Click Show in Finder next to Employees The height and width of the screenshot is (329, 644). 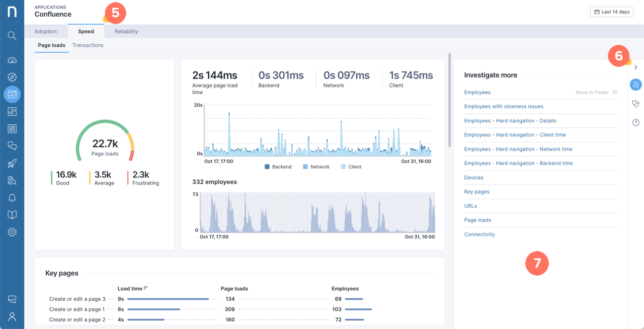tap(596, 93)
